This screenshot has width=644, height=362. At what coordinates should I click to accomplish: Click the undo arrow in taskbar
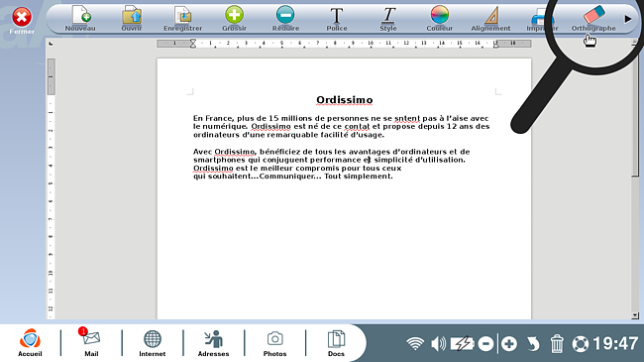coord(533,344)
